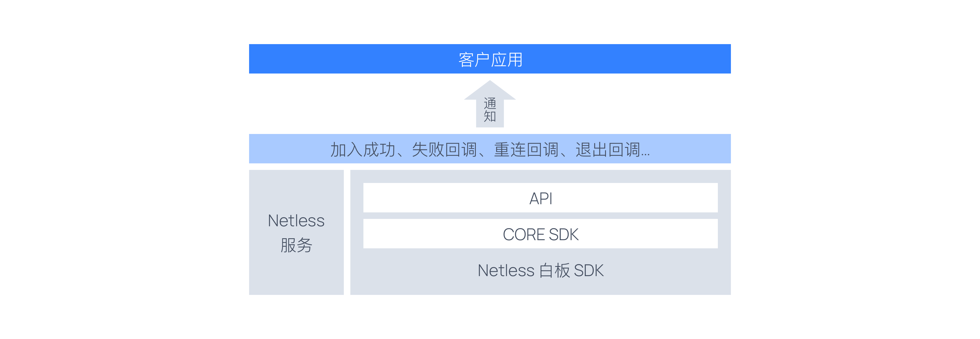The width and height of the screenshot is (980, 339).
Task: Click the 通 character inside the arrow
Action: [490, 103]
